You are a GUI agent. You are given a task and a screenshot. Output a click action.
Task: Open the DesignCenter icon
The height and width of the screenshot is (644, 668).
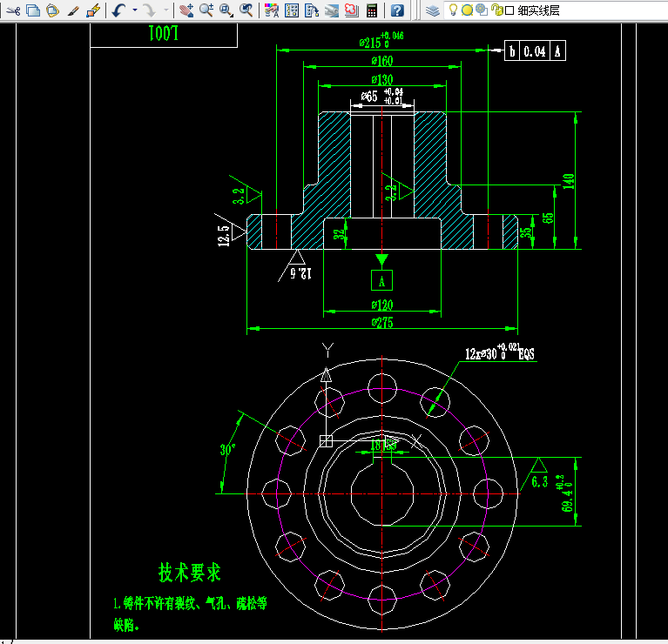(x=292, y=10)
